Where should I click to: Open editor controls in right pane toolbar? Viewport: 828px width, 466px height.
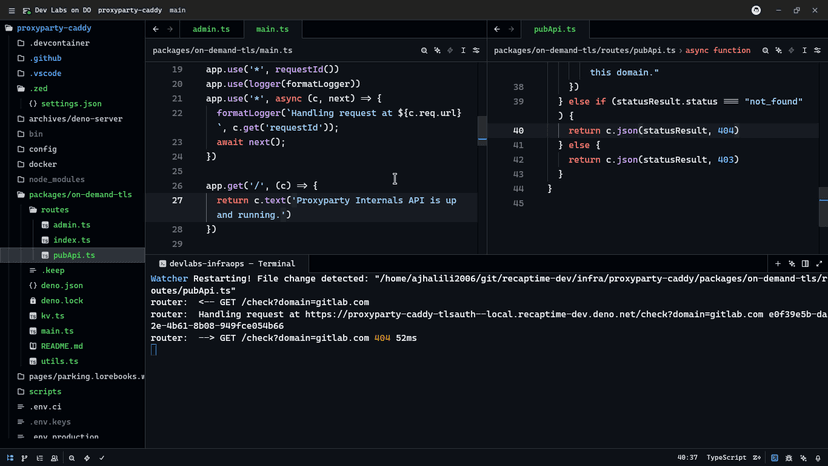817,50
